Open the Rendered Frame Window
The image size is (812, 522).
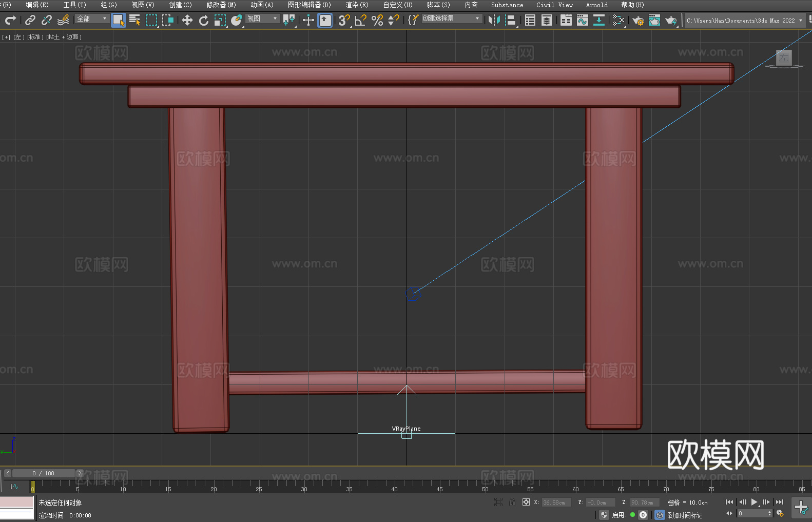point(654,20)
